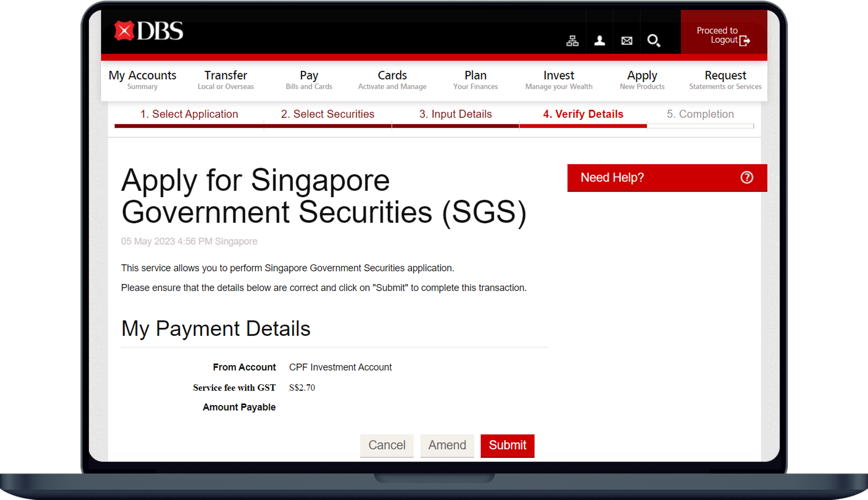This screenshot has width=868, height=500.
Task: Click the Cancel button
Action: [387, 445]
